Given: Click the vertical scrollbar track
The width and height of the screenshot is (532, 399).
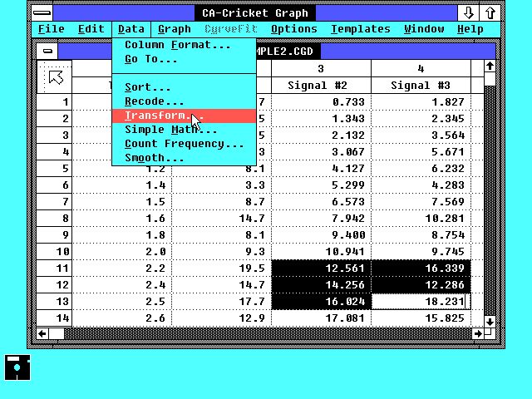Looking at the screenshot, I should point(490,200).
